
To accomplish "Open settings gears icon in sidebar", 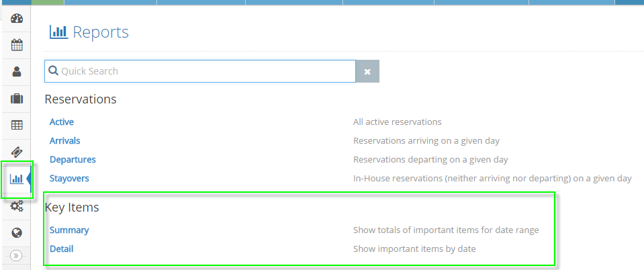I will 17,206.
